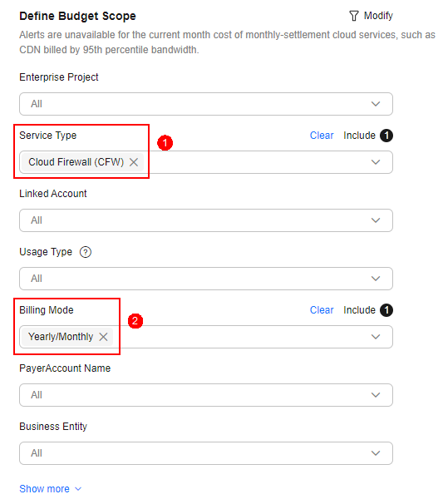This screenshot has width=438, height=504.
Task: Toggle Include mode for Service Type
Action: coord(359,136)
